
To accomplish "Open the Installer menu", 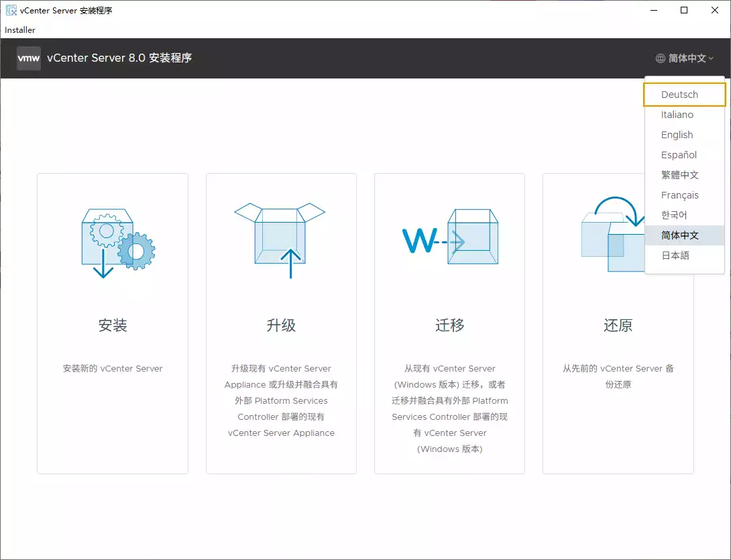I will [x=20, y=30].
